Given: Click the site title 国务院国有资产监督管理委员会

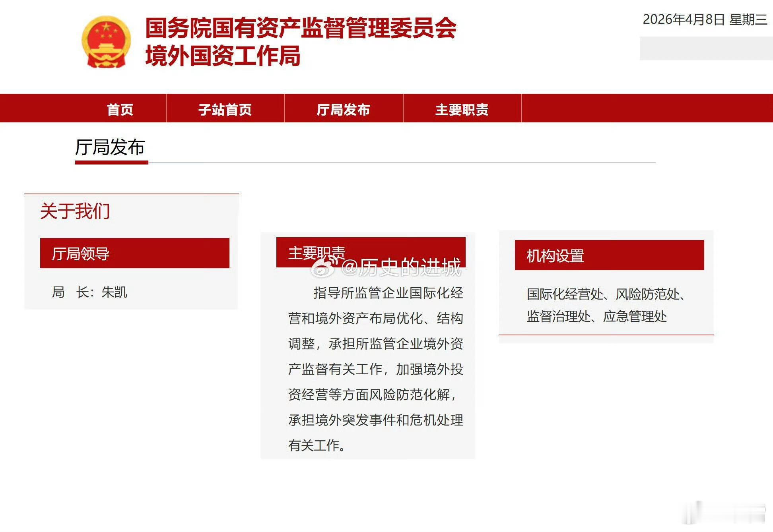Looking at the screenshot, I should (301, 28).
